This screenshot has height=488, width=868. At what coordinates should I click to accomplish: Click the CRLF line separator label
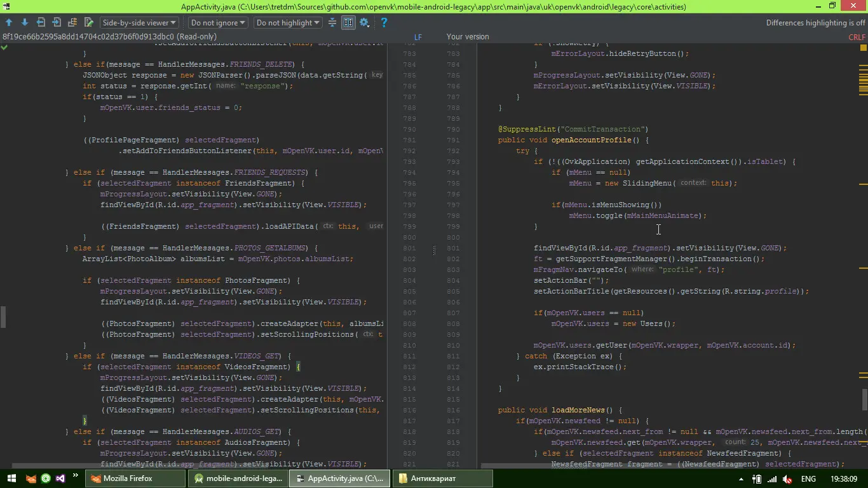857,37
